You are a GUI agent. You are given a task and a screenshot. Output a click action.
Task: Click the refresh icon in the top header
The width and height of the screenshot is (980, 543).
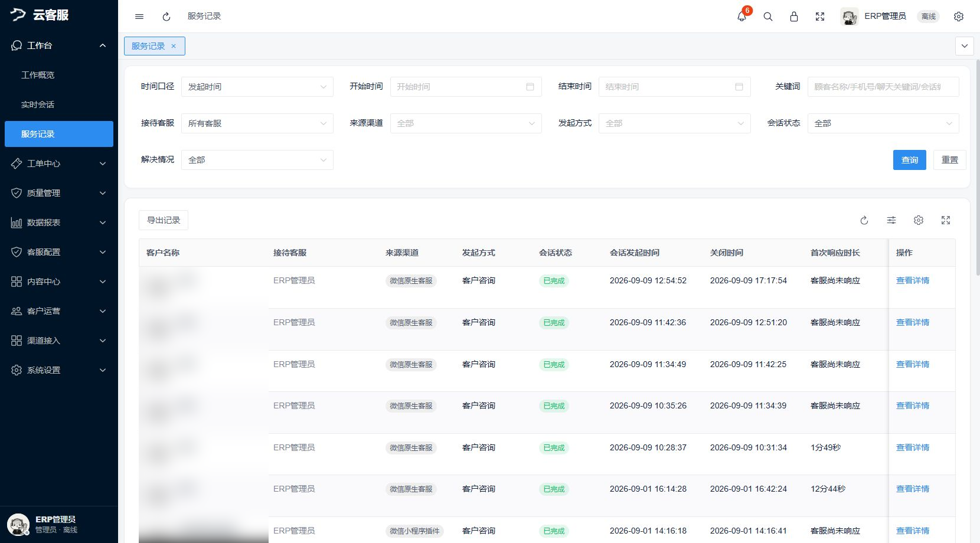pyautogui.click(x=166, y=17)
